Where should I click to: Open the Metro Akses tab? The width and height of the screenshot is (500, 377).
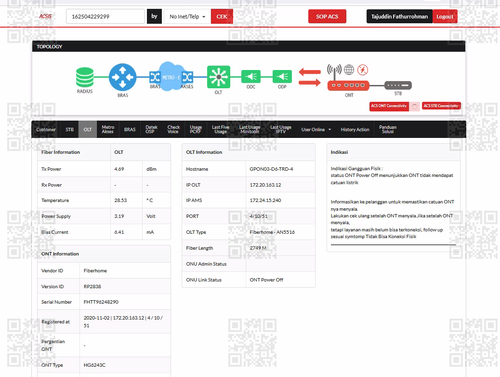tap(108, 129)
